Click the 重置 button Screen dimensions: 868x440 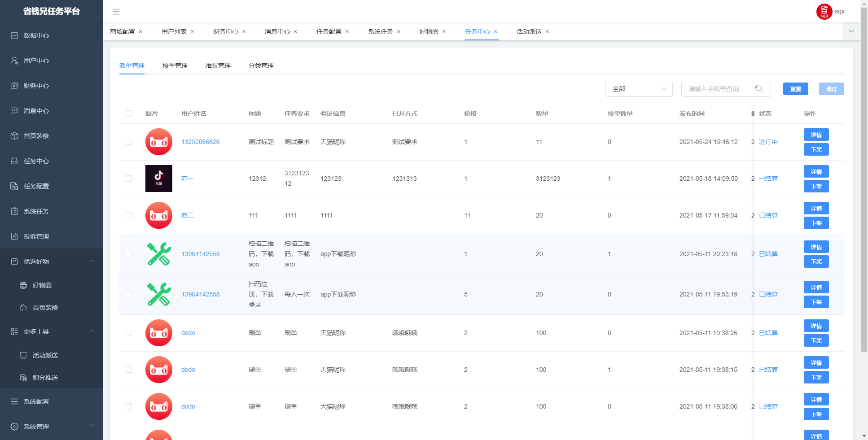795,89
